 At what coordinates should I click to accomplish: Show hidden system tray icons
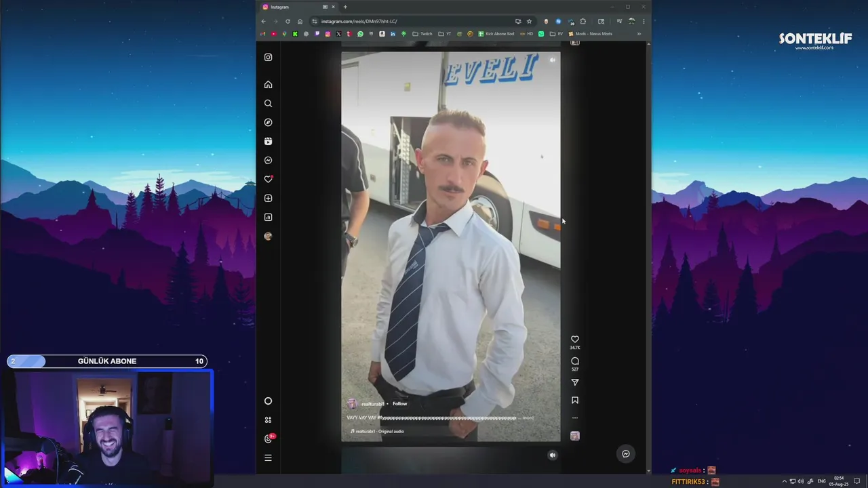click(785, 481)
